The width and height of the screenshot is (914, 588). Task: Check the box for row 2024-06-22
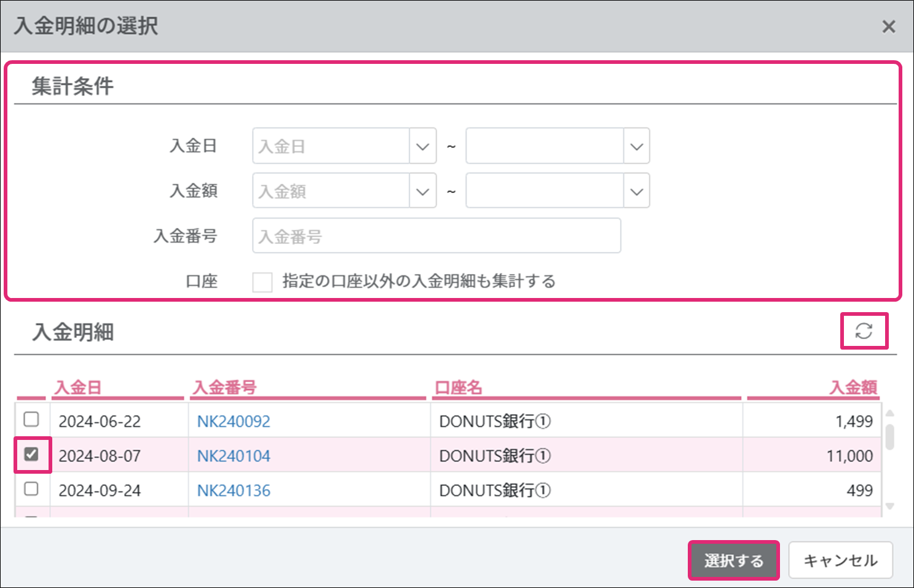tap(31, 420)
